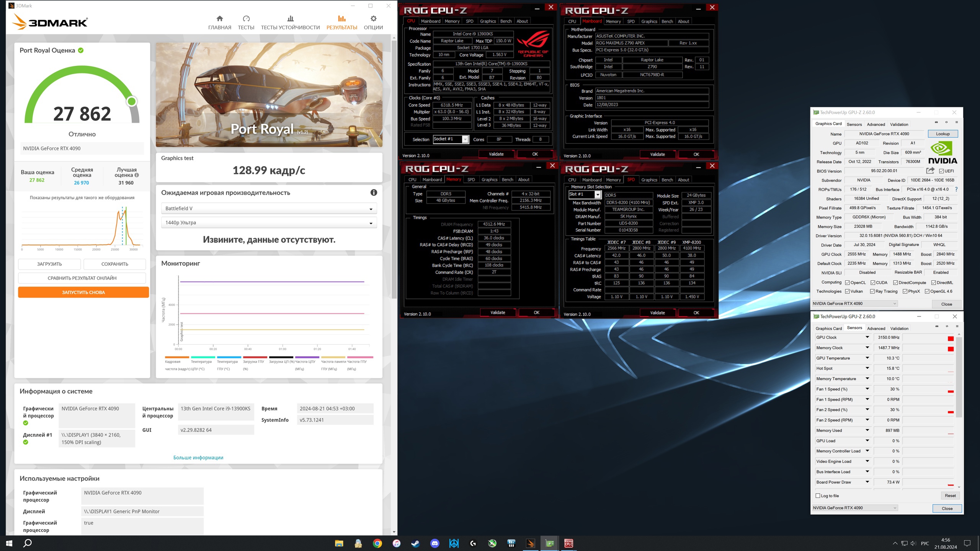Toggle UEFI checkbox in GPU-Z
The height and width of the screenshot is (551, 980).
(x=941, y=171)
